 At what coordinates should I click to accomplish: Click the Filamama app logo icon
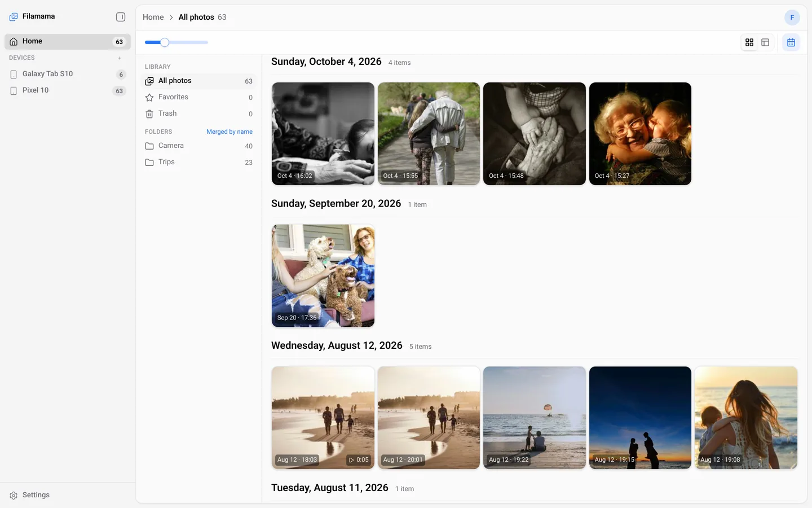[x=14, y=17]
